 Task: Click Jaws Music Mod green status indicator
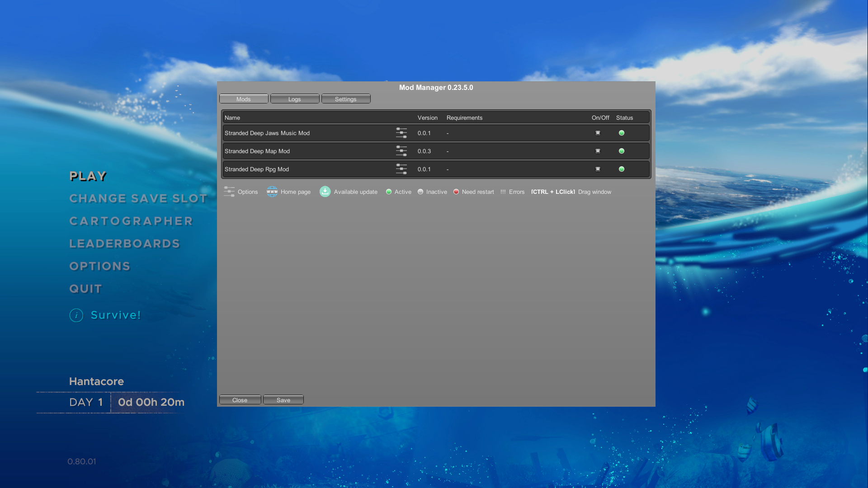click(x=621, y=133)
